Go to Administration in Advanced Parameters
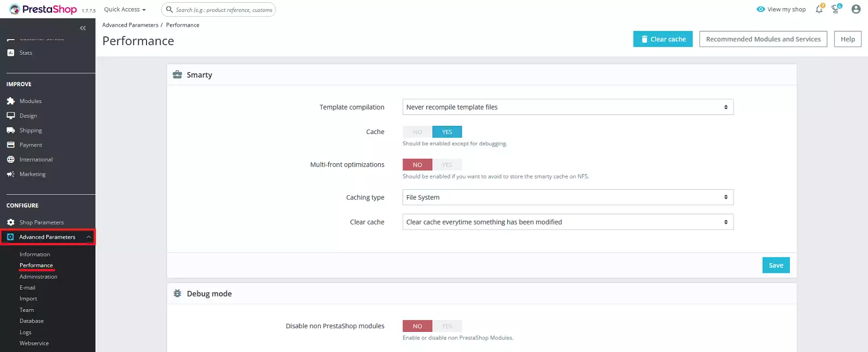 point(39,277)
